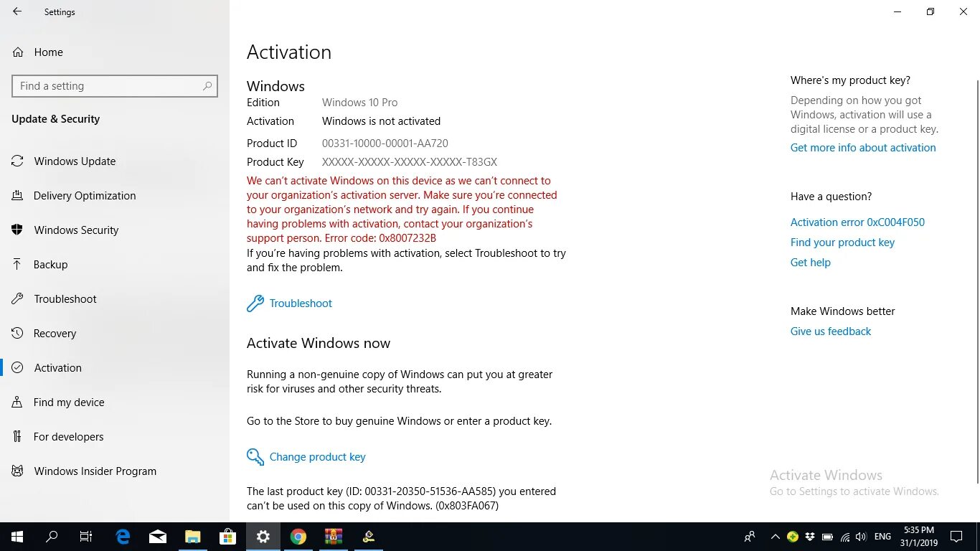This screenshot has width=980, height=551.
Task: Open Microsoft Store from the taskbar
Action: coord(228,537)
